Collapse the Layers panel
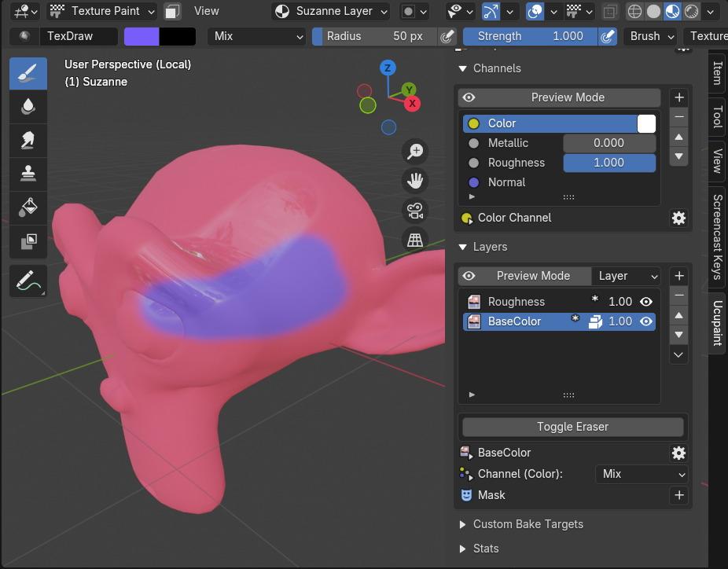Screen dimensions: 728x569 (462, 247)
